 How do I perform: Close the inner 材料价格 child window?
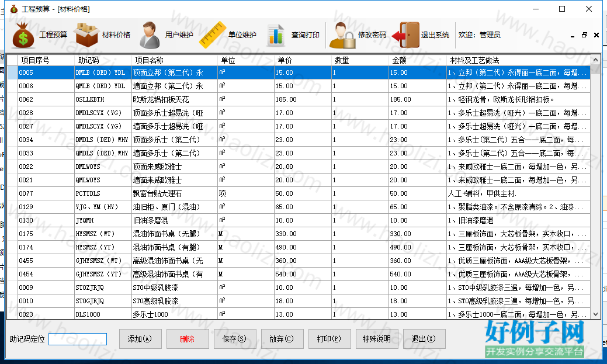(x=596, y=35)
